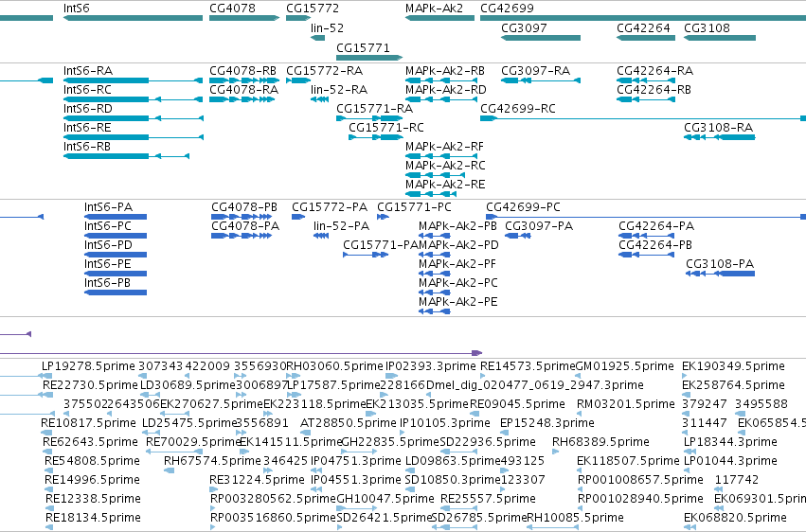The width and height of the screenshot is (806, 532).
Task: Select the CG42699 gene label
Action: [507, 9]
